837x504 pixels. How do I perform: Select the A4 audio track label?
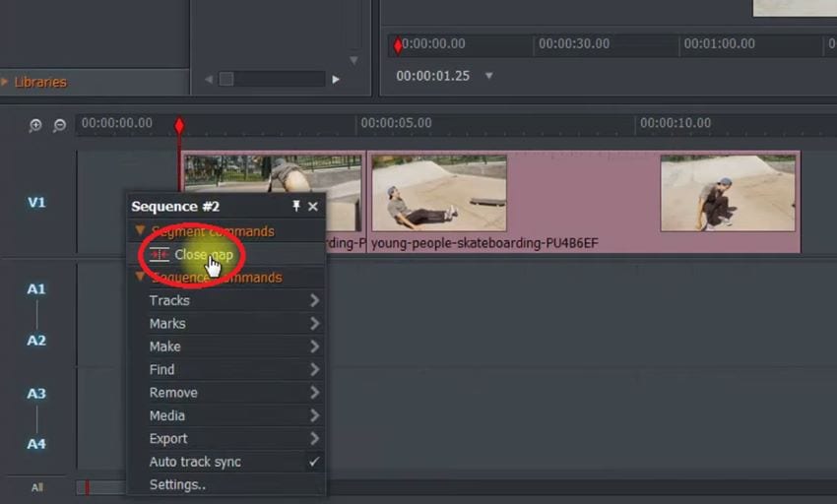click(36, 444)
